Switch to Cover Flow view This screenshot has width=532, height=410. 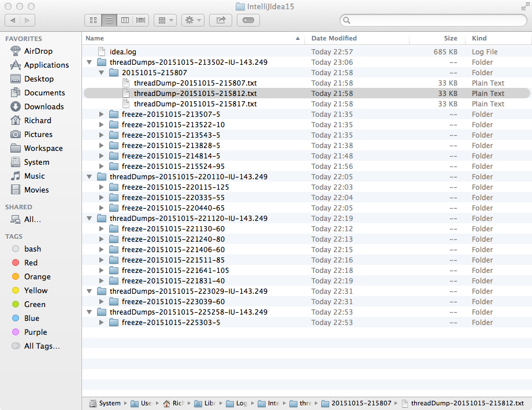click(140, 20)
